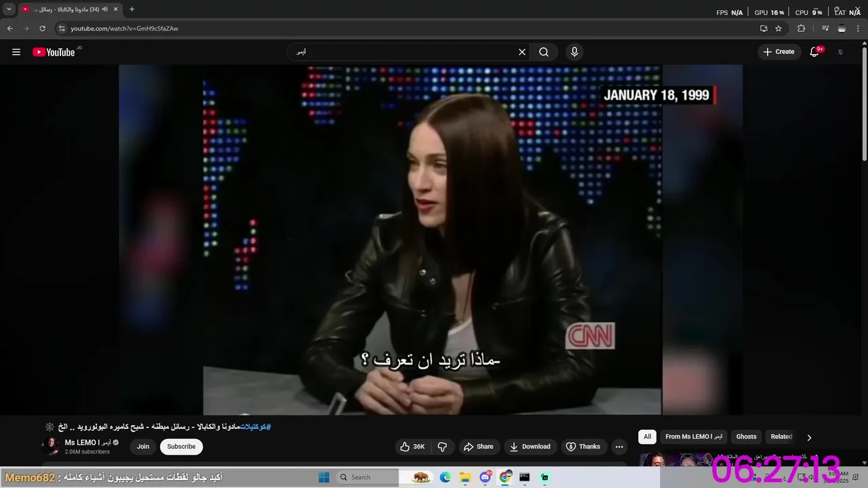Viewport: 868px width, 488px height.
Task: Open YouTube notifications bell
Action: coord(815,52)
